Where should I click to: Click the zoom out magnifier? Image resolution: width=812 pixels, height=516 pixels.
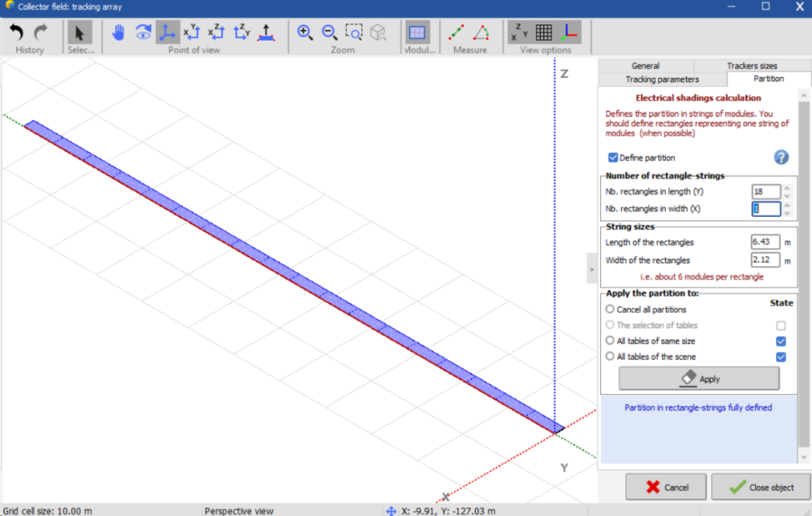pos(330,33)
